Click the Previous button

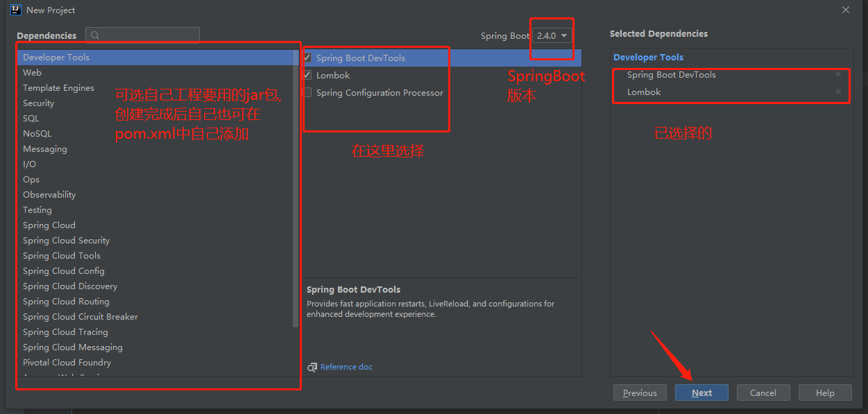tap(640, 393)
